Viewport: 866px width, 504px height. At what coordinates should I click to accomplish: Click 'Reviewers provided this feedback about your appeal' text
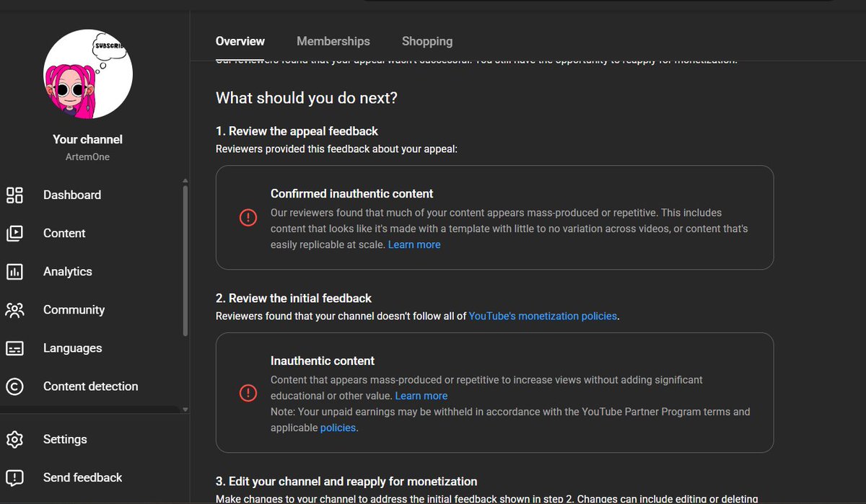tap(337, 149)
